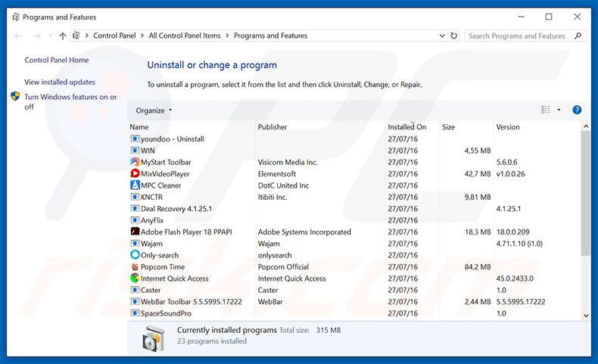Viewport: 598px width, 364px height.
Task: Select the Itibiti Inc. publisher cell
Action: (273, 197)
